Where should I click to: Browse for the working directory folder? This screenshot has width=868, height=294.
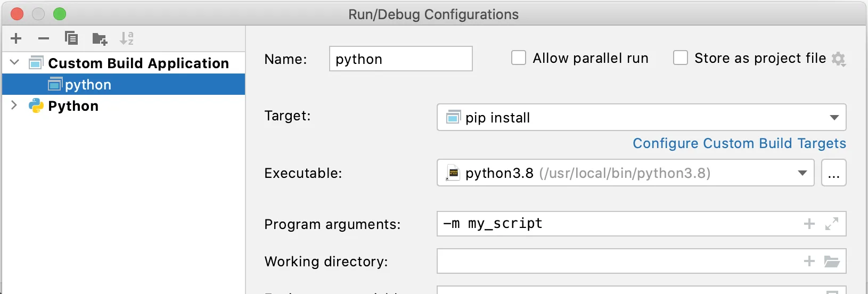click(x=832, y=262)
